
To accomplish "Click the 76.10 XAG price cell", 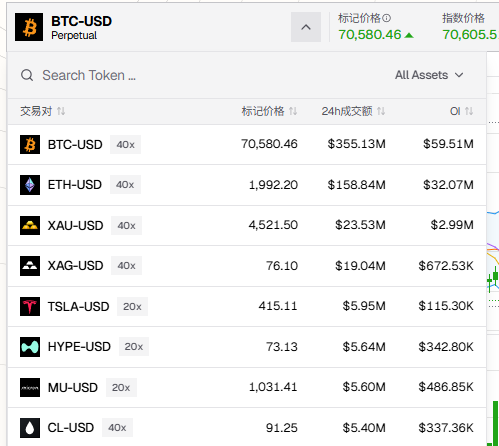I will point(282,266).
